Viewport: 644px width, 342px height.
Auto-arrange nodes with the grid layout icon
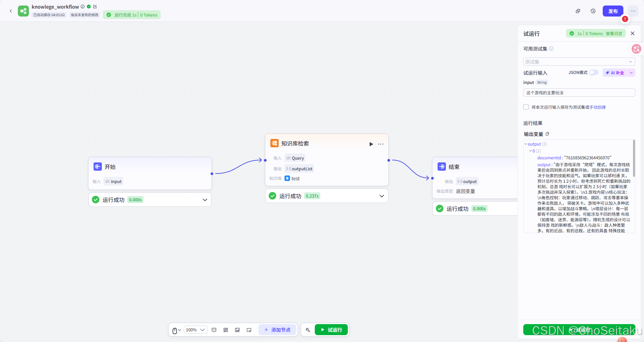click(226, 330)
